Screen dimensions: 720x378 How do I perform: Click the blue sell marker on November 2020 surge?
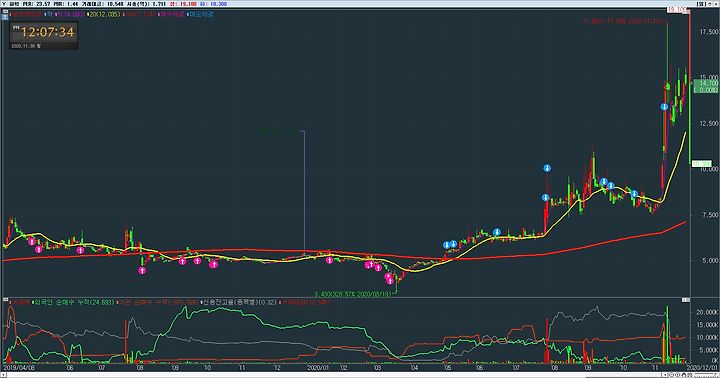(x=664, y=107)
